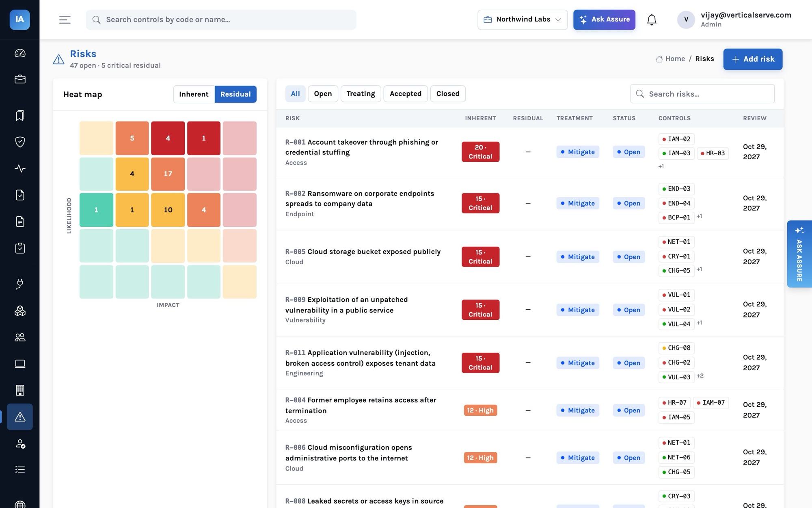812x508 pixels.
Task: Open the activity pulse icon in sidebar
Action: [x=20, y=168]
